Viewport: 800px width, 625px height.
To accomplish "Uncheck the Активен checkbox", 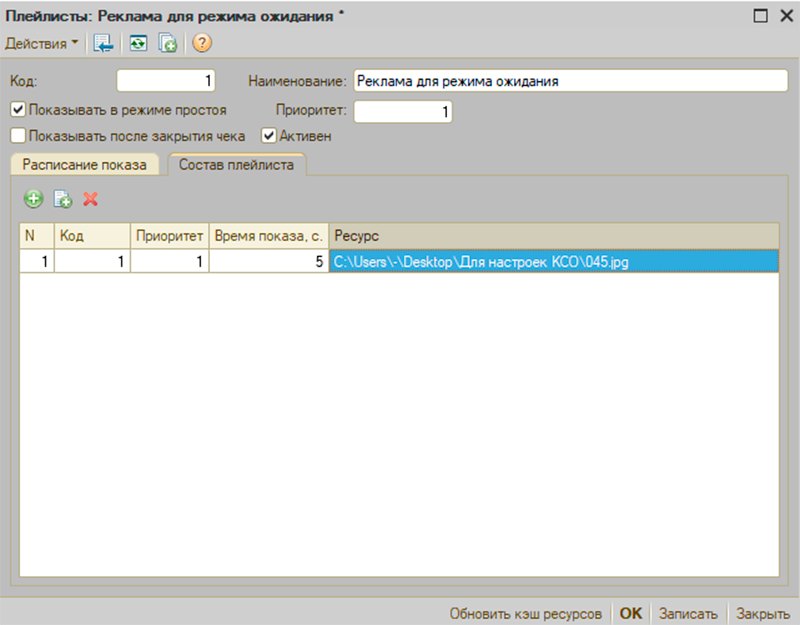I will pyautogui.click(x=269, y=136).
